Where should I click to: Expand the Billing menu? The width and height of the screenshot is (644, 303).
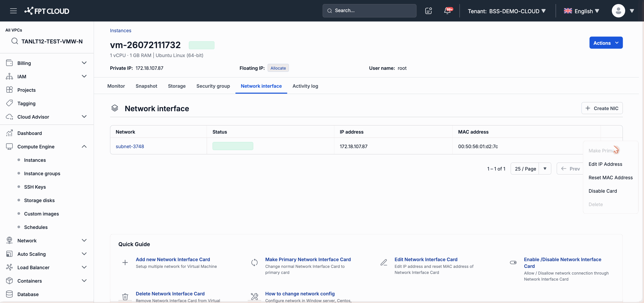point(84,63)
